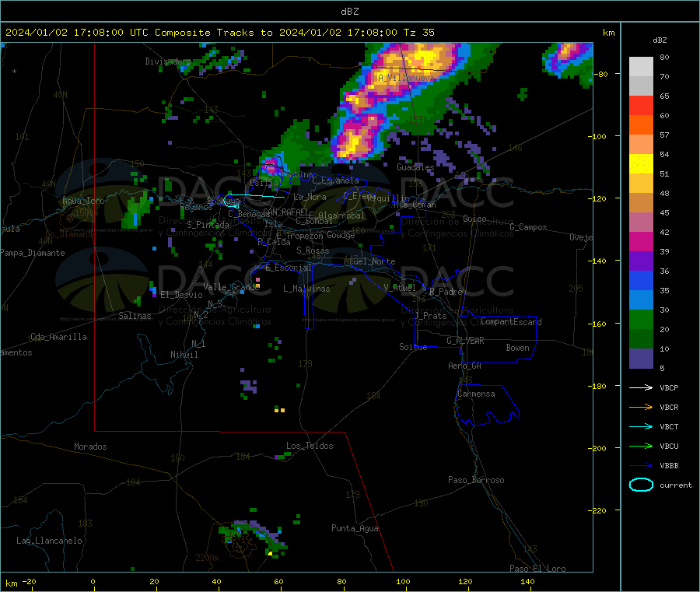This screenshot has width=700, height=592.
Task: Click the 'Salinas' map label
Action: click(x=135, y=316)
